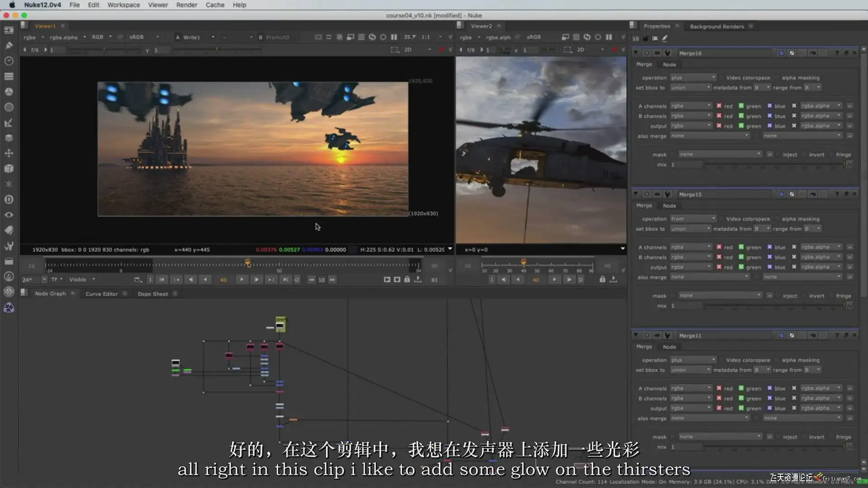Jump to first frame in Viewer1
The width and height of the screenshot is (868, 488).
162,280
